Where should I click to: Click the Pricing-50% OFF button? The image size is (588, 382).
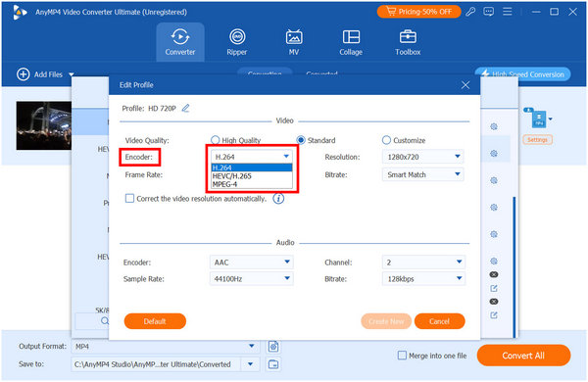tap(418, 12)
